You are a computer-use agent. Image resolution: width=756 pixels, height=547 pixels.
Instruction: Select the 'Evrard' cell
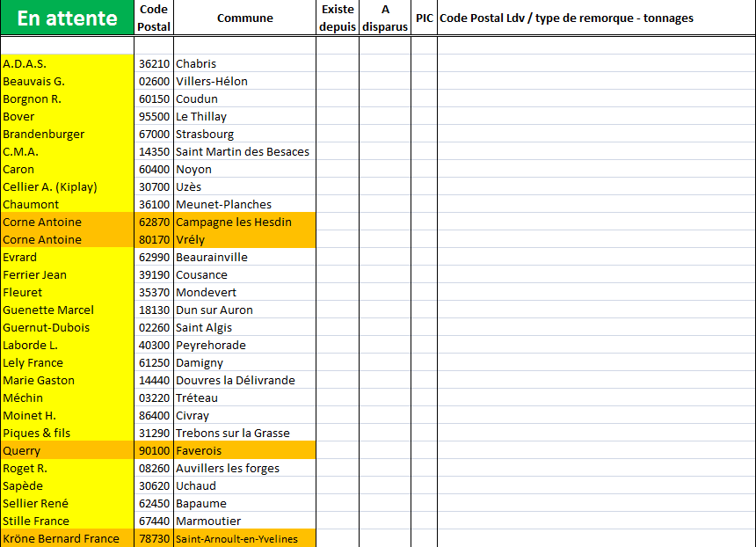coord(67,257)
